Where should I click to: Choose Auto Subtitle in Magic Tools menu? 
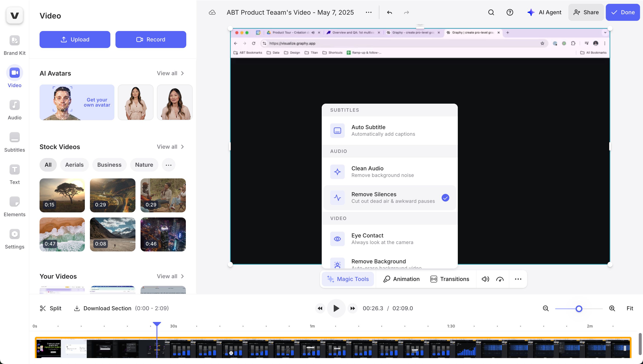[x=390, y=130]
